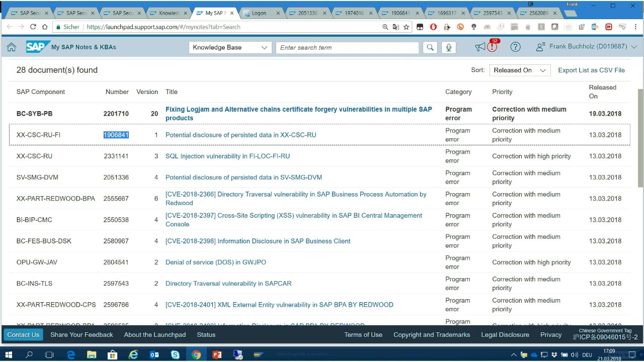
Task: Switch to the Logon tab
Action: (259, 13)
